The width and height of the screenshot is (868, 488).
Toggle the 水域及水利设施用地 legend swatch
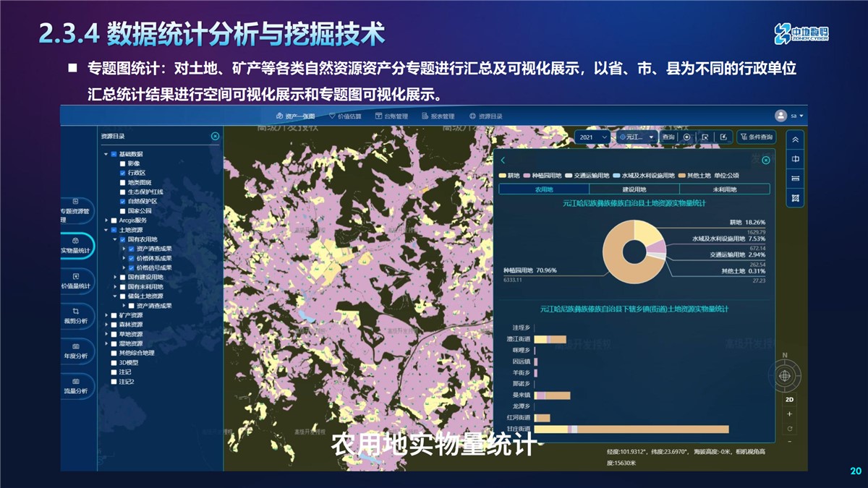616,176
